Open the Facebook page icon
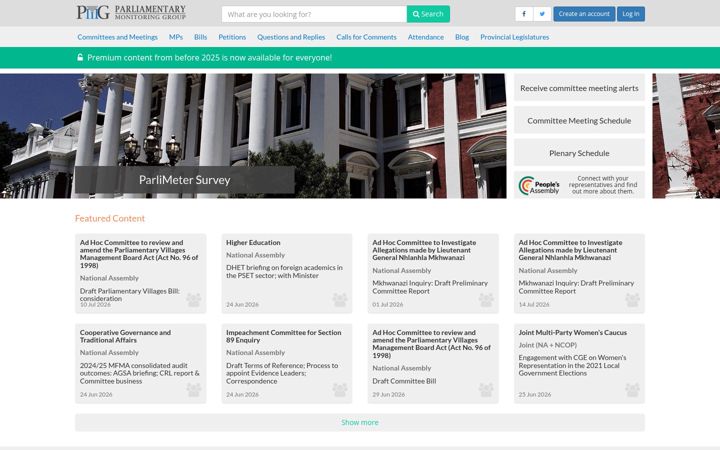 524,14
